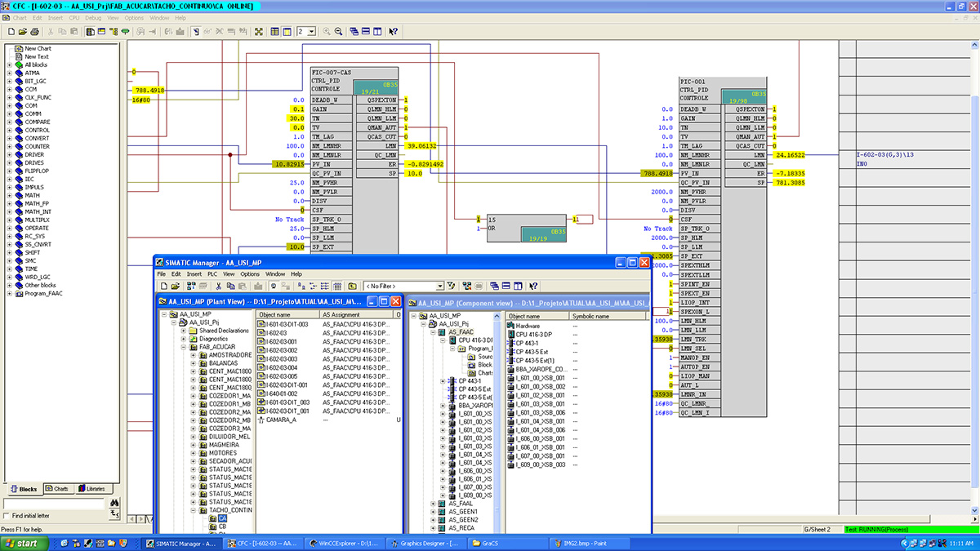Click the Open folder icon in CFC toolbar
This screenshot has height=551, width=980.
tap(23, 32)
